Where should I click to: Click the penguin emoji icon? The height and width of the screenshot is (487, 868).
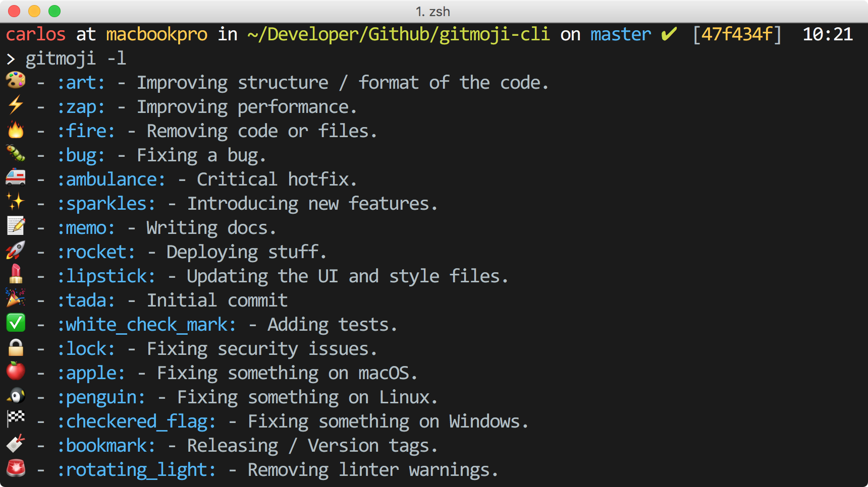coord(16,395)
